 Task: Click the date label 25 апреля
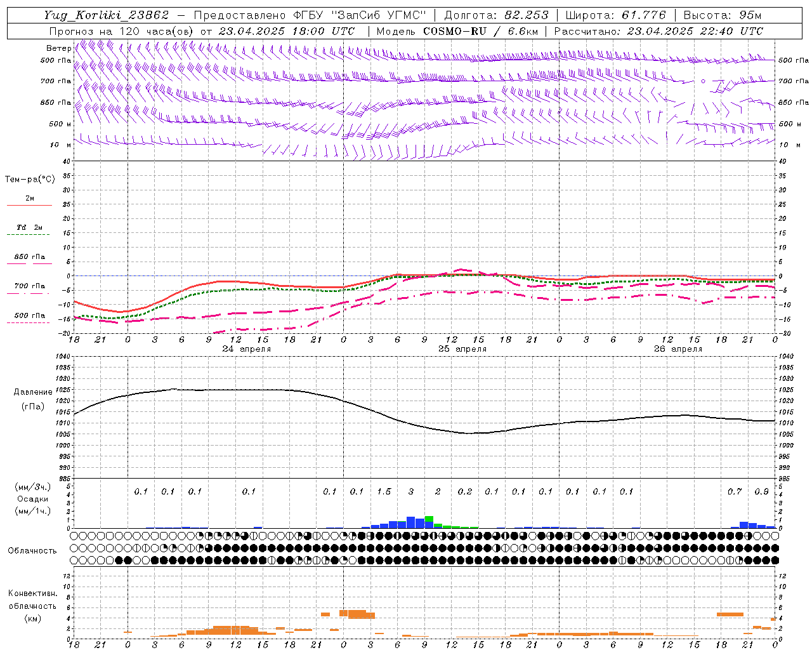click(462, 349)
